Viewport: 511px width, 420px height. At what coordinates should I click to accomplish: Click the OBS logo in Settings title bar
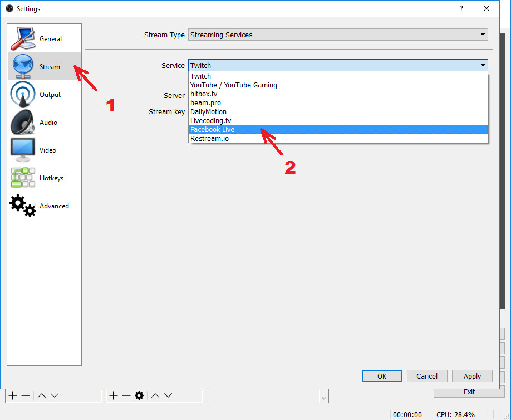(x=9, y=8)
